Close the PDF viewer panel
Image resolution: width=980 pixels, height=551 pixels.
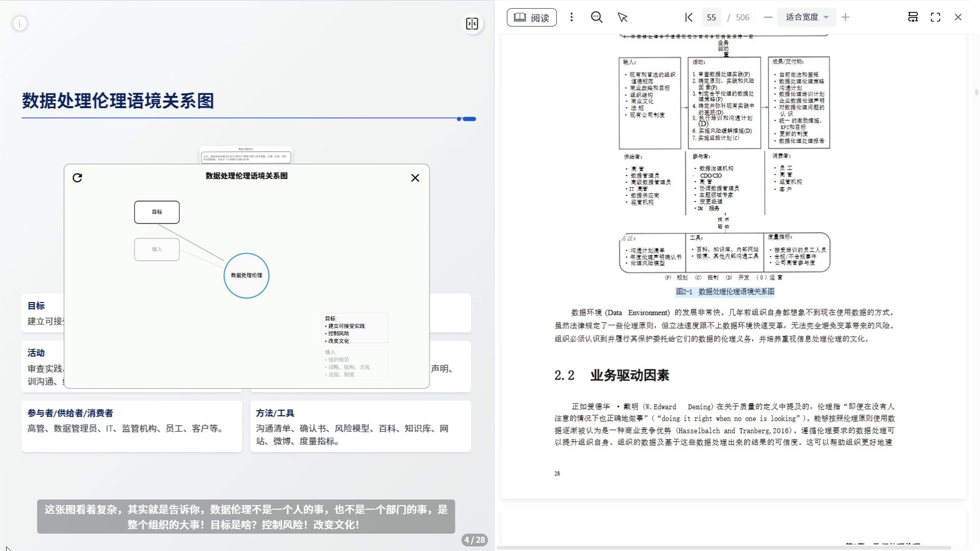[x=958, y=17]
